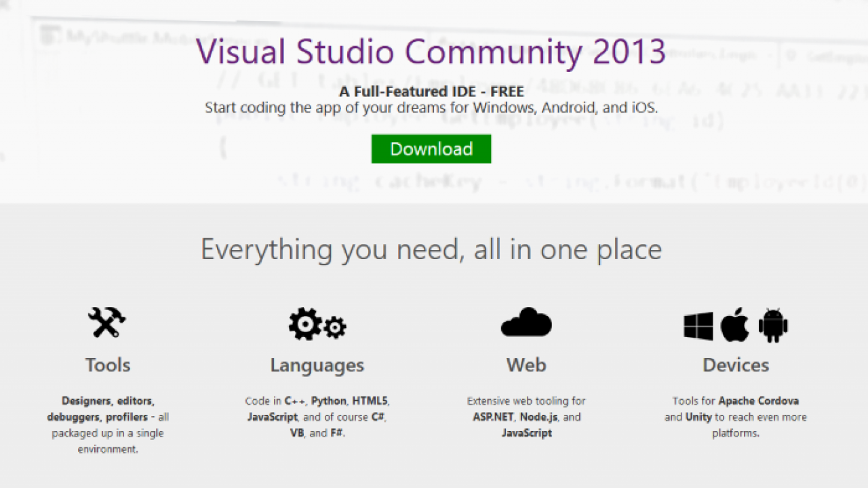
Task: Click the 'ASP.NET, Node.js, and' line
Action: pos(526,417)
